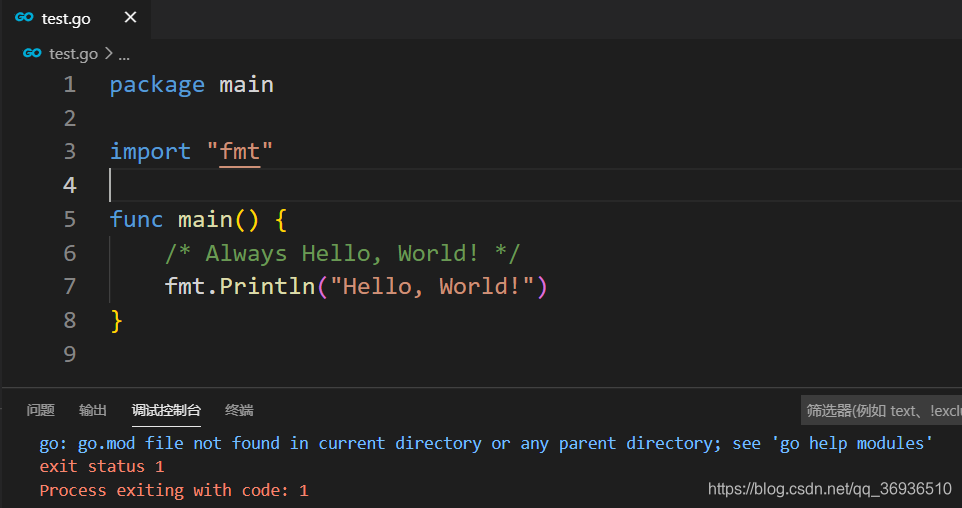Click line number 1 in gutter
Viewport: 962px width, 508px height.
pos(69,85)
